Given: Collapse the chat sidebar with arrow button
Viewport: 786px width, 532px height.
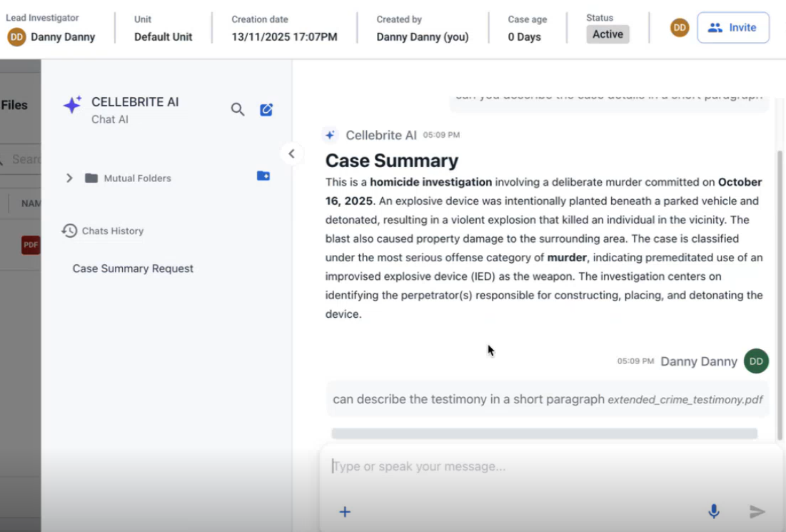Looking at the screenshot, I should pos(291,154).
